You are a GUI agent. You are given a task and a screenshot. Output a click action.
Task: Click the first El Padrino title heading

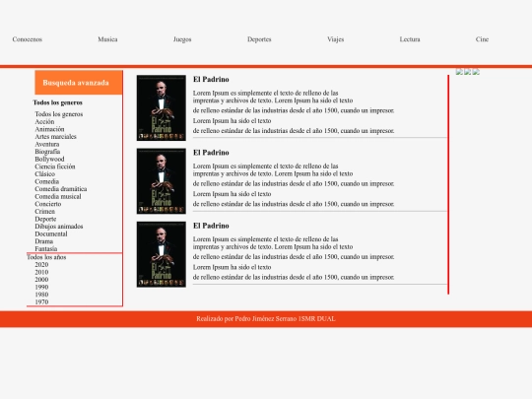tap(211, 80)
